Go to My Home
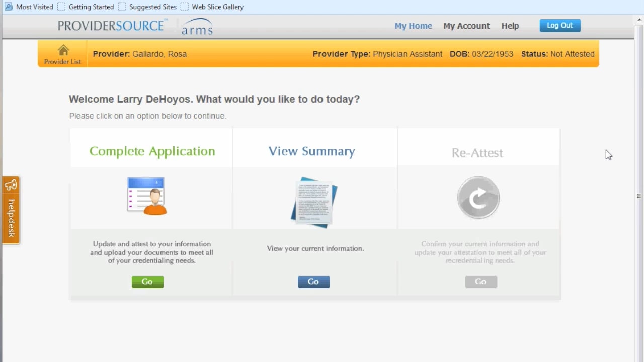644x362 pixels. 413,26
